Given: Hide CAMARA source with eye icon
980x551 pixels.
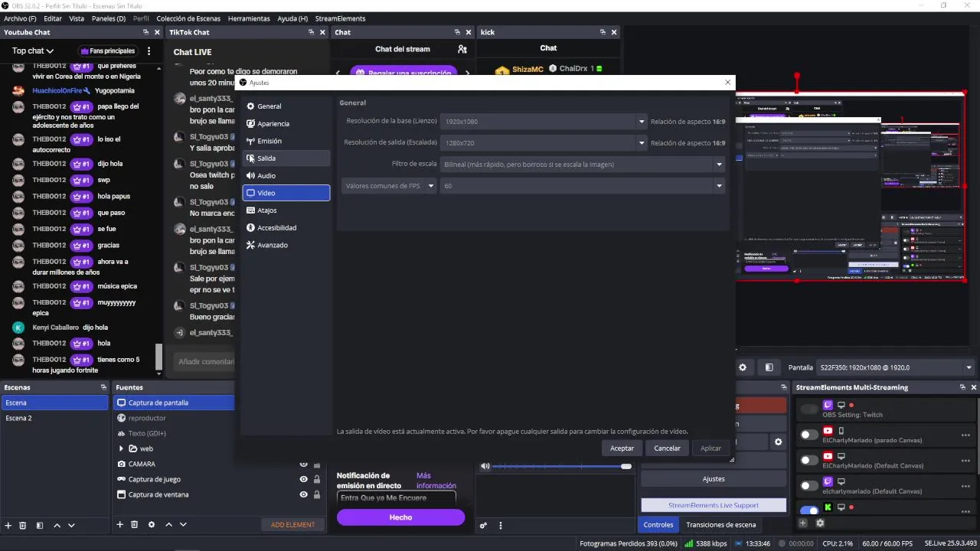Looking at the screenshot, I should coord(303,464).
